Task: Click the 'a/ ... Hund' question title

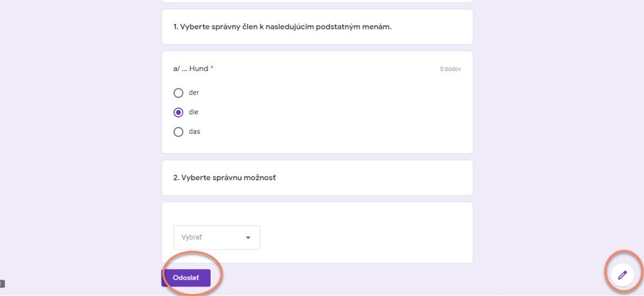Action: [x=191, y=68]
